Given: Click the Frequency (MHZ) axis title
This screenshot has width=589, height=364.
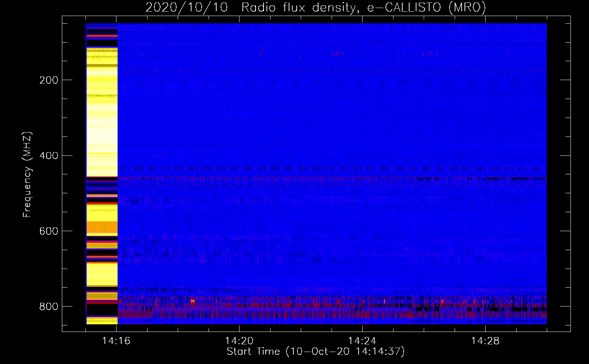Looking at the screenshot, I should point(27,174).
